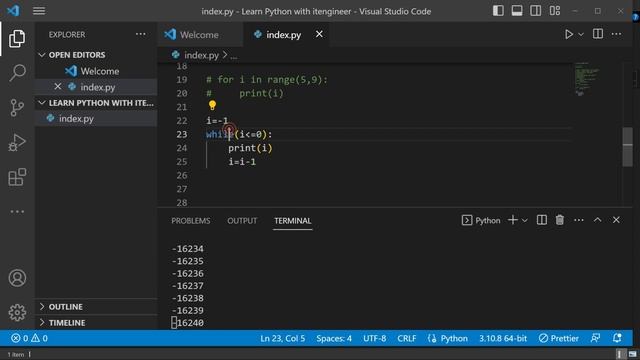Select the Terminal panel tab
The width and height of the screenshot is (640, 360).
tap(293, 221)
